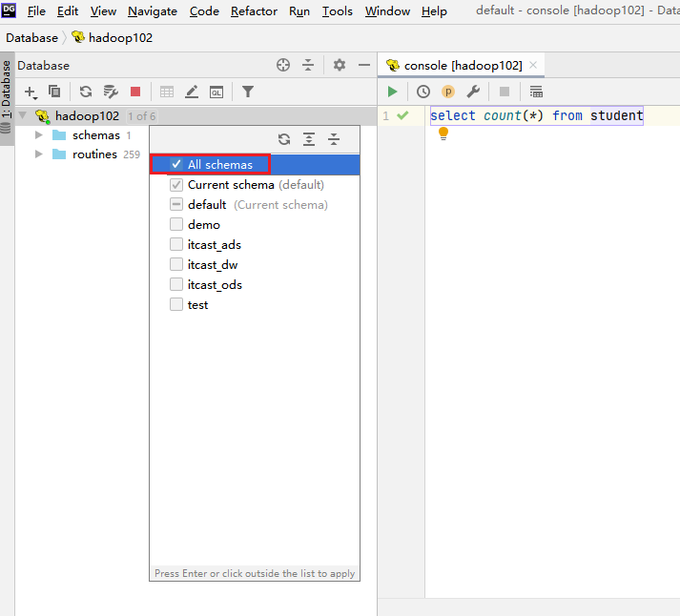Click in the SQL line 'select count(*) from student'
This screenshot has width=680, height=616.
[x=536, y=115]
